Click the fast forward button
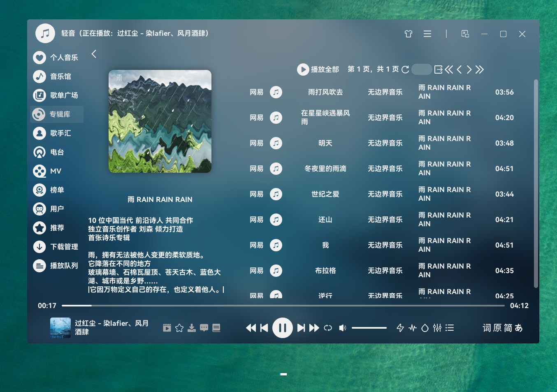This screenshot has width=557, height=392. [314, 328]
